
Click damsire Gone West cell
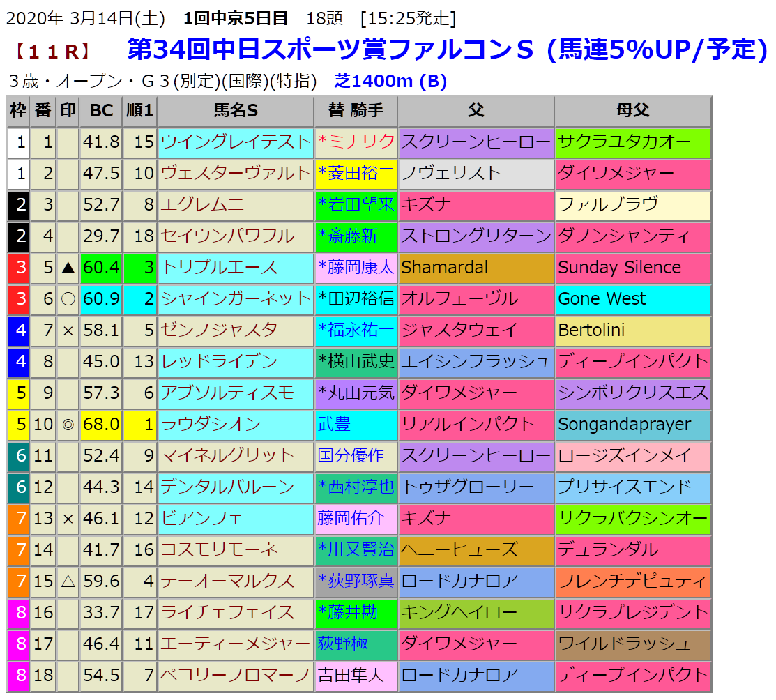tap(602, 298)
